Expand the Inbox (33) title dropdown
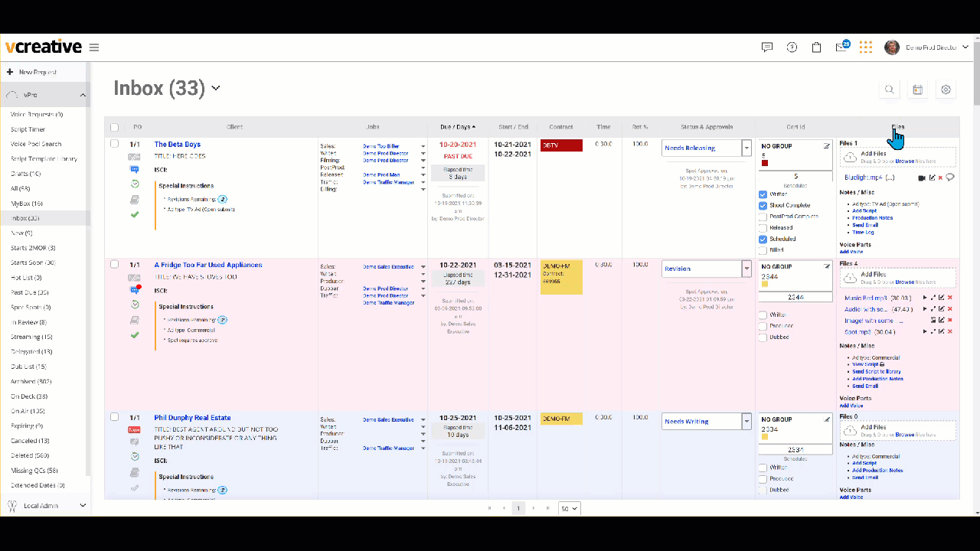The height and width of the screenshot is (551, 980). pos(216,89)
